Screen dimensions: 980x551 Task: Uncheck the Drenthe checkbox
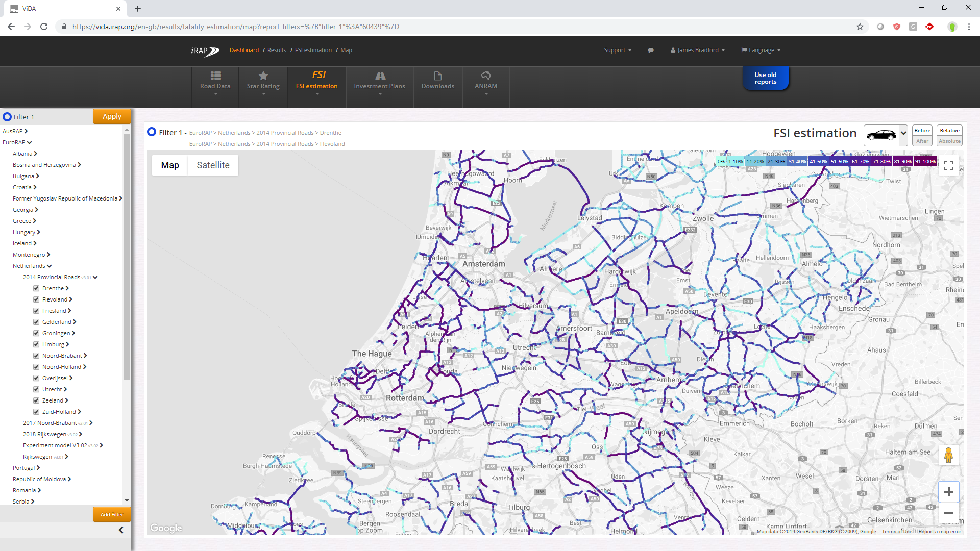pos(36,288)
